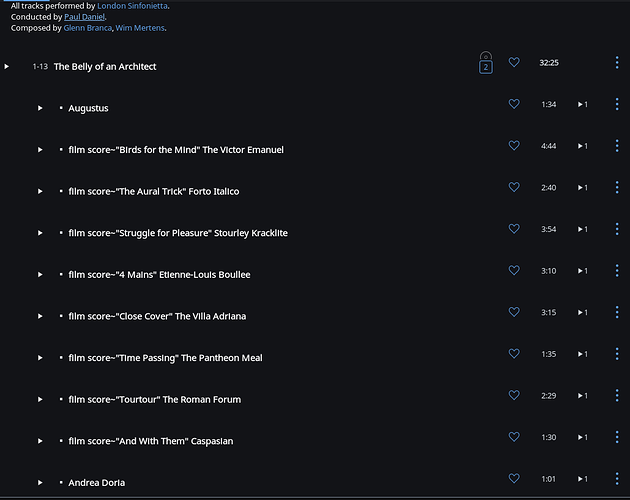Heart the "Close Cover" The Villa Adriana track
The image size is (630, 500).
[514, 312]
